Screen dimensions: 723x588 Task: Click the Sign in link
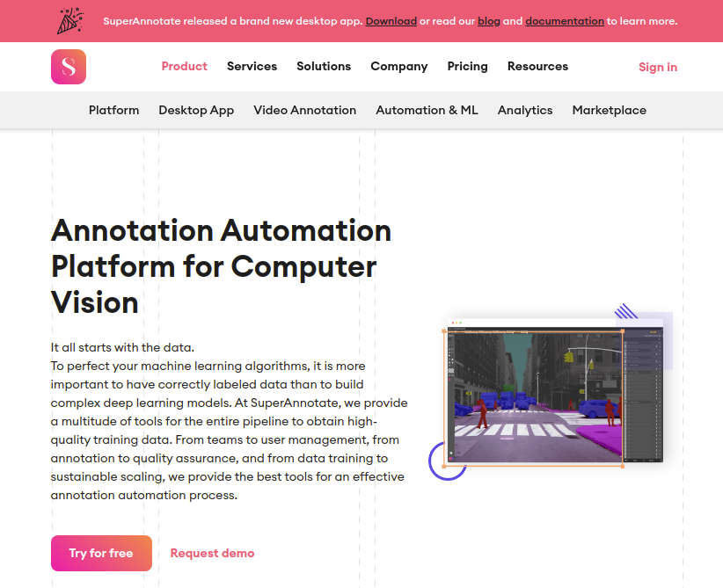point(658,68)
